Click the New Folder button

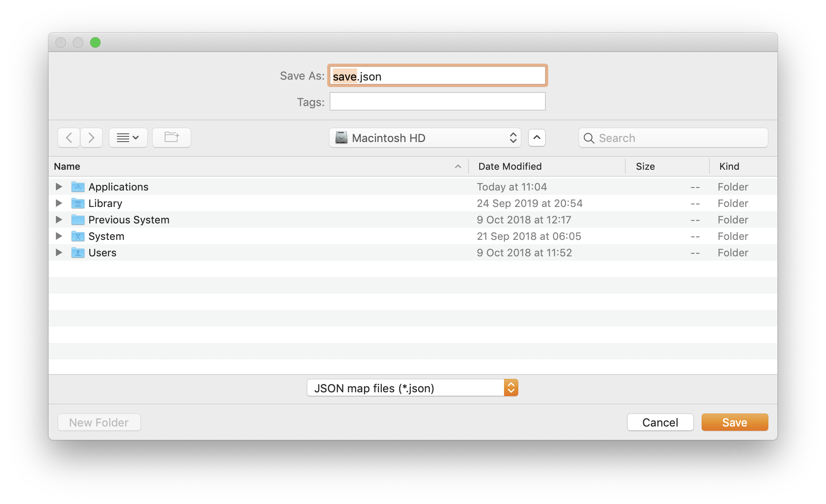pos(99,422)
